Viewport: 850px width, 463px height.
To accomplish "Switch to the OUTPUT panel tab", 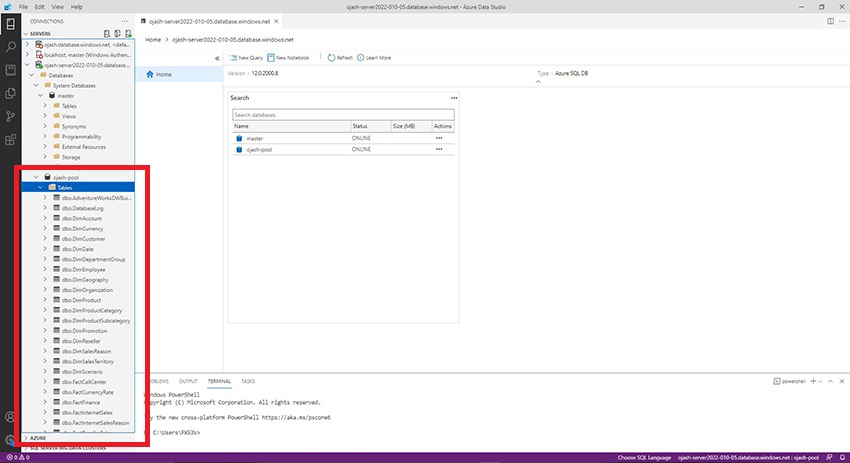I will coord(188,381).
